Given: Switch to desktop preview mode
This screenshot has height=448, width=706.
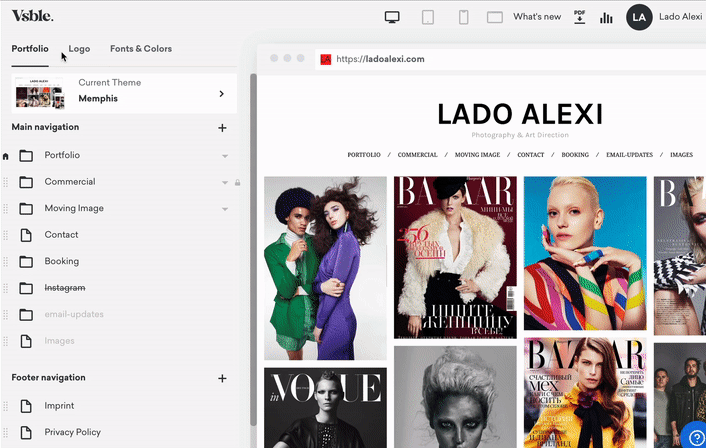Looking at the screenshot, I should (x=392, y=17).
